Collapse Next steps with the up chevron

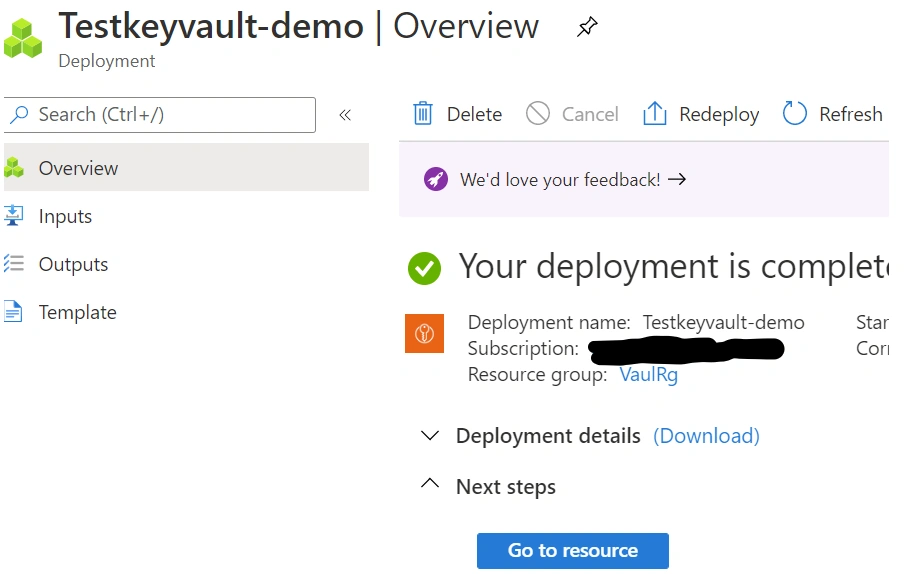pos(430,483)
